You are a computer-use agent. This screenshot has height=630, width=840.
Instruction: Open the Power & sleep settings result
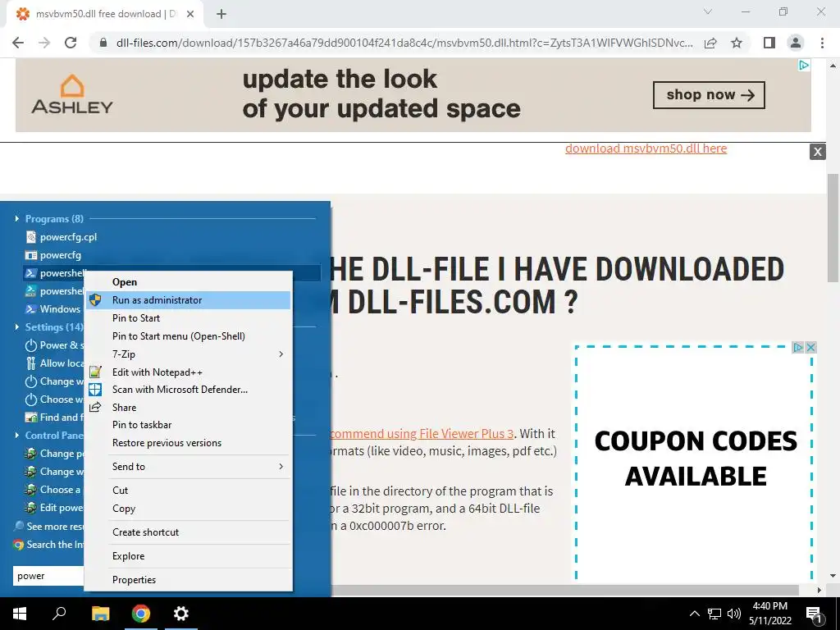point(54,345)
